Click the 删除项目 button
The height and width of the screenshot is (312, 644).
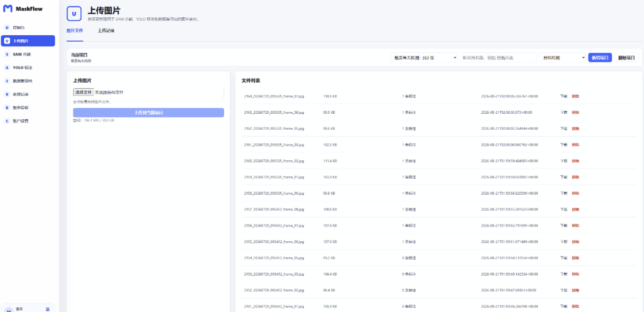point(626,58)
